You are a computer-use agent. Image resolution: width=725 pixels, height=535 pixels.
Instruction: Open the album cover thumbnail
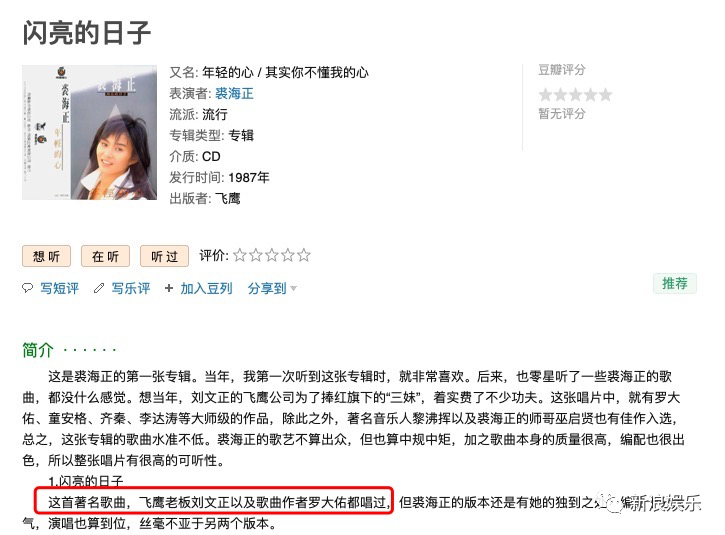[90, 132]
